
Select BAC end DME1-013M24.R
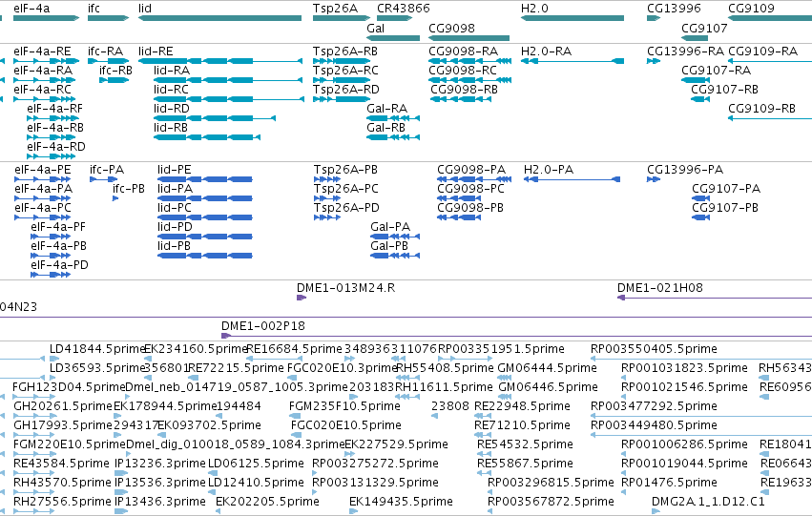tap(302, 298)
